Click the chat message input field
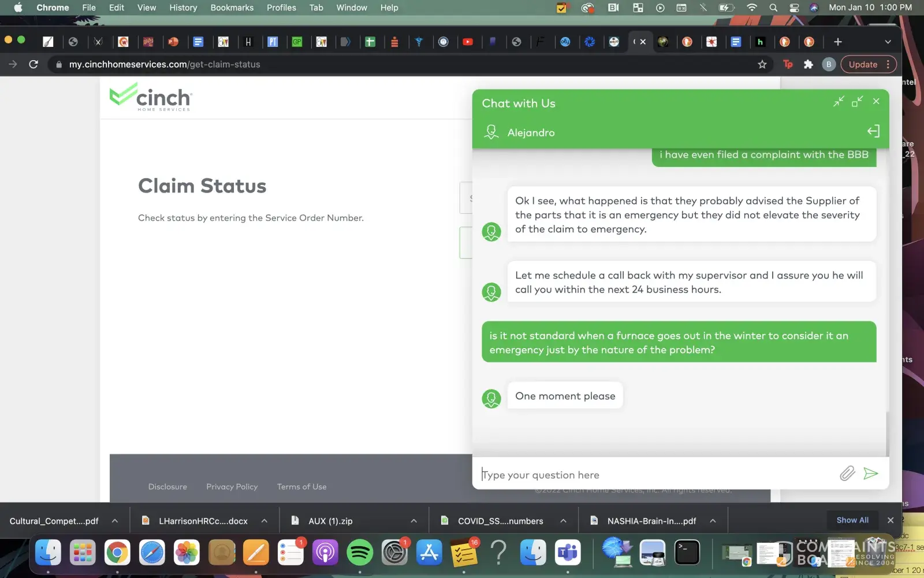This screenshot has width=924, height=578. click(x=658, y=475)
